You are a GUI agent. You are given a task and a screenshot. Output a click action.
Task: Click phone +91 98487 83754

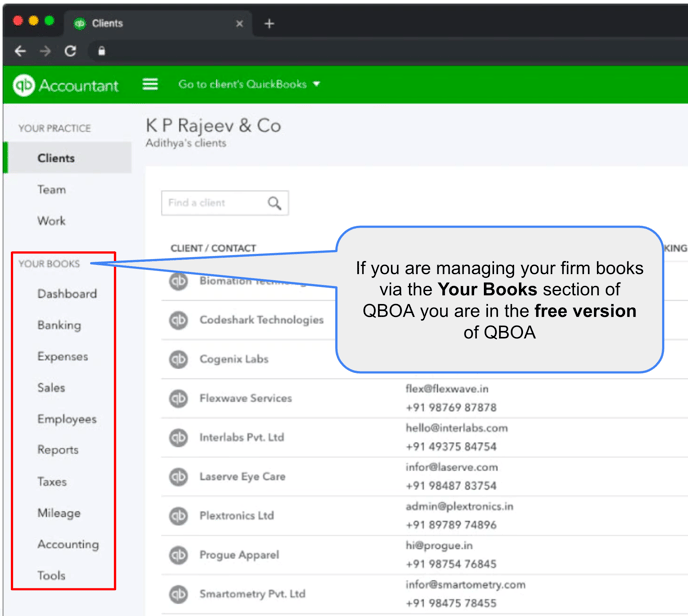point(451,486)
